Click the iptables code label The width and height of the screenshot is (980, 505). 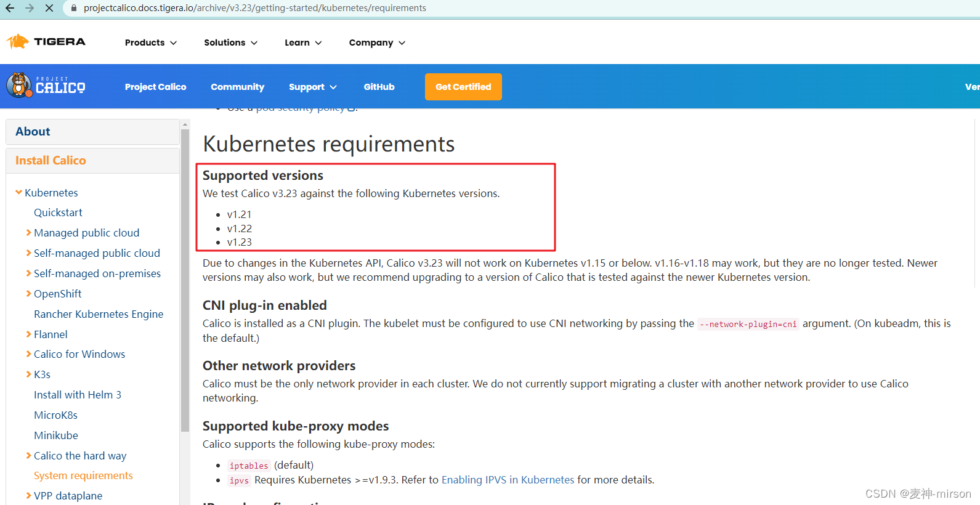[x=249, y=466]
